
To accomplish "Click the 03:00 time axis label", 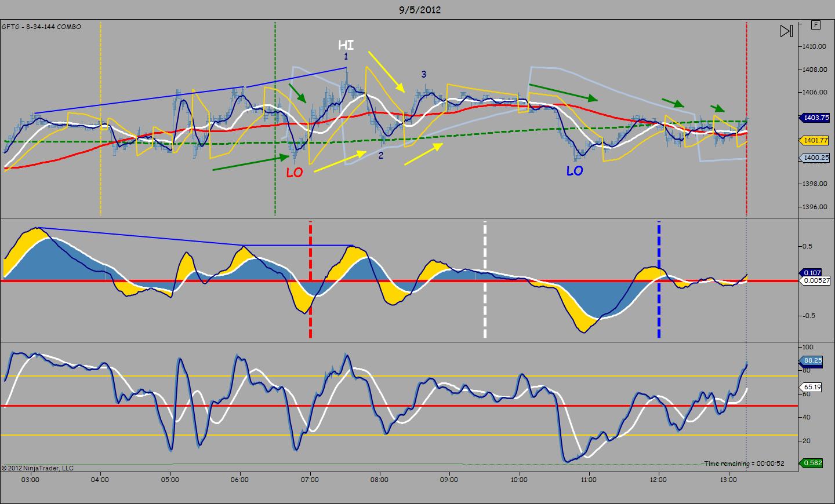I will (31, 480).
